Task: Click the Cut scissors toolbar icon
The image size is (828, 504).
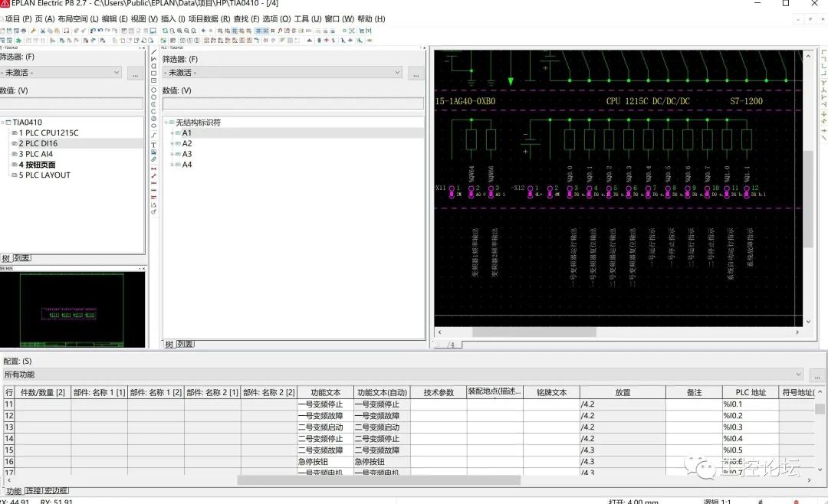Action: coord(42,31)
